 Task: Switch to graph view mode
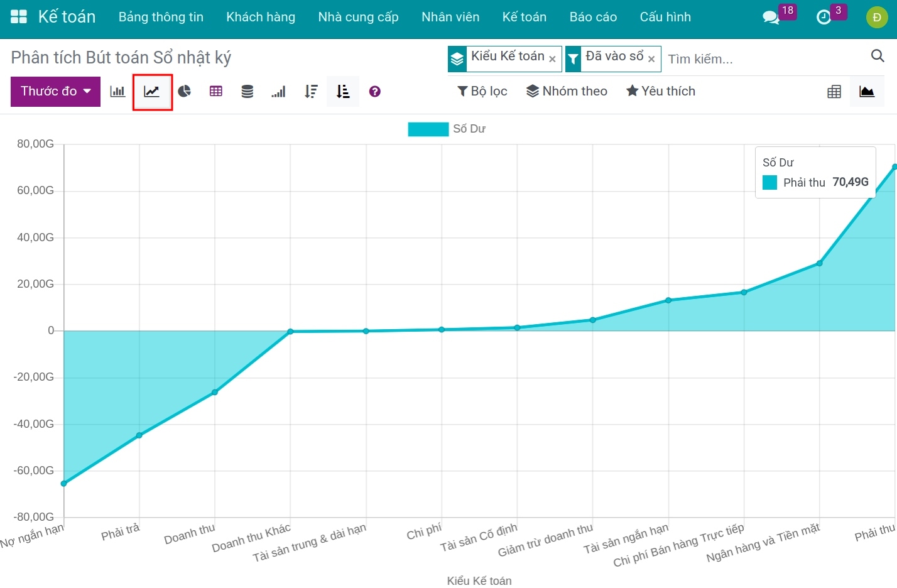click(x=867, y=92)
